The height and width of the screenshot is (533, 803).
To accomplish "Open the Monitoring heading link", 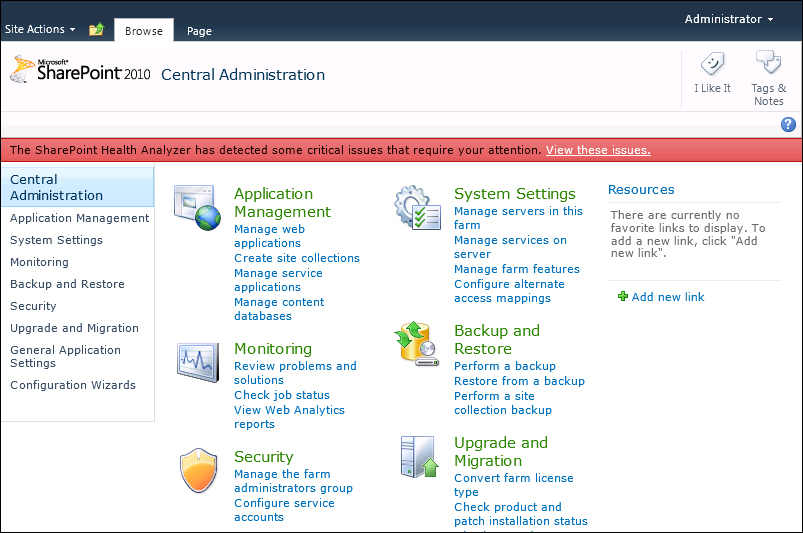I will point(273,349).
